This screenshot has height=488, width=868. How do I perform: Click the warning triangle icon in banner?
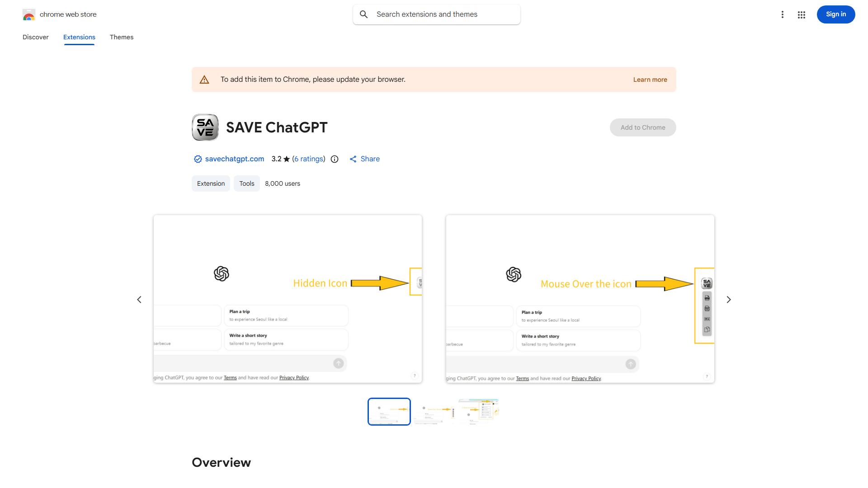pyautogui.click(x=204, y=80)
